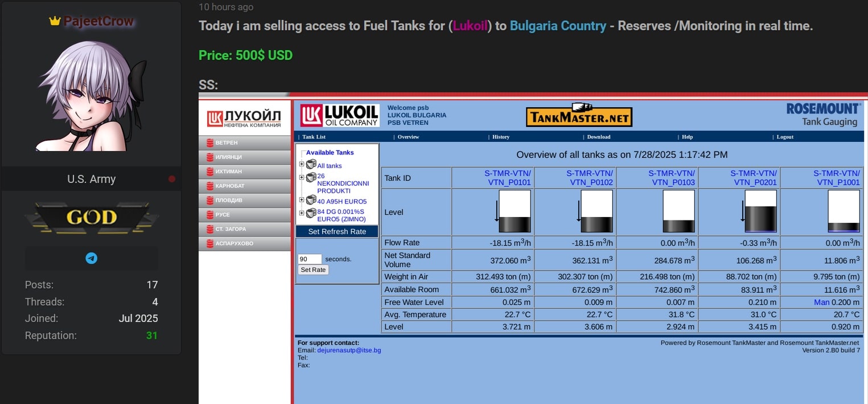Open tank S-TMR-VTN/VTN_P0103 link

click(x=672, y=178)
